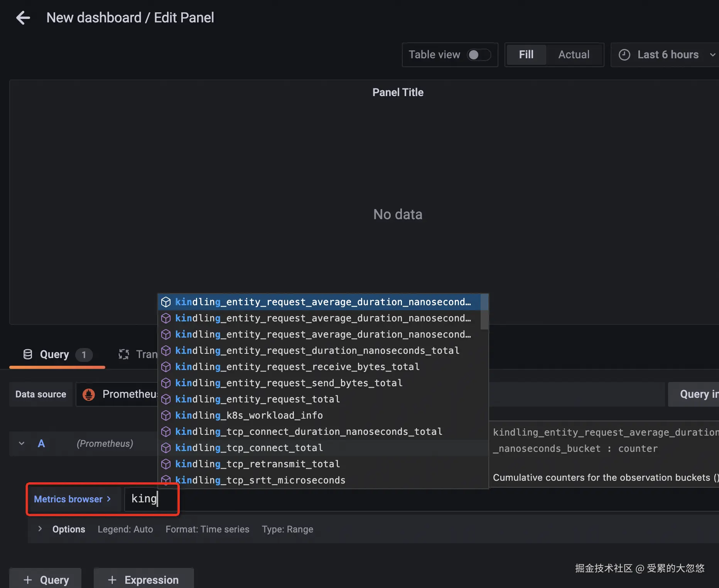Add a new Query
The height and width of the screenshot is (588, 719).
(x=46, y=579)
